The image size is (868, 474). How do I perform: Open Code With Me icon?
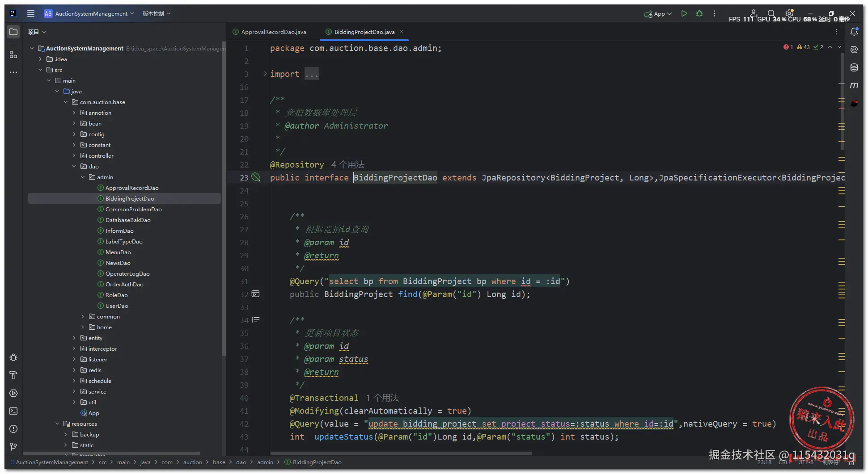pyautogui.click(x=754, y=13)
